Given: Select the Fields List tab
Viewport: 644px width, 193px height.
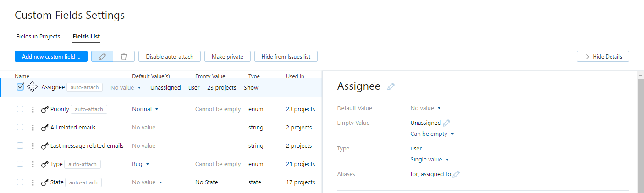Looking at the screenshot, I should (86, 36).
